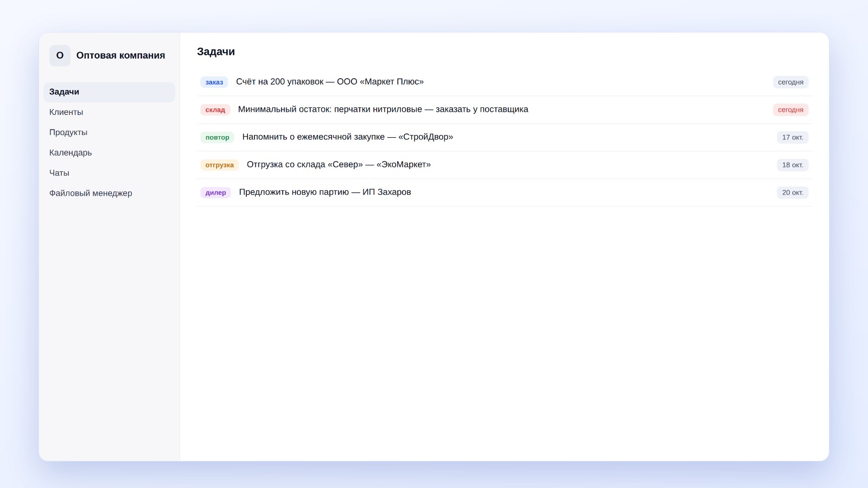Click the заказ tag badge

pos(214,82)
